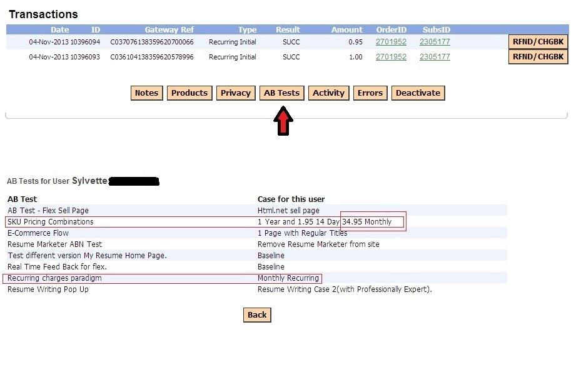Sort transactions by the Date column
Screen dimensions: 581x392
click(x=59, y=29)
